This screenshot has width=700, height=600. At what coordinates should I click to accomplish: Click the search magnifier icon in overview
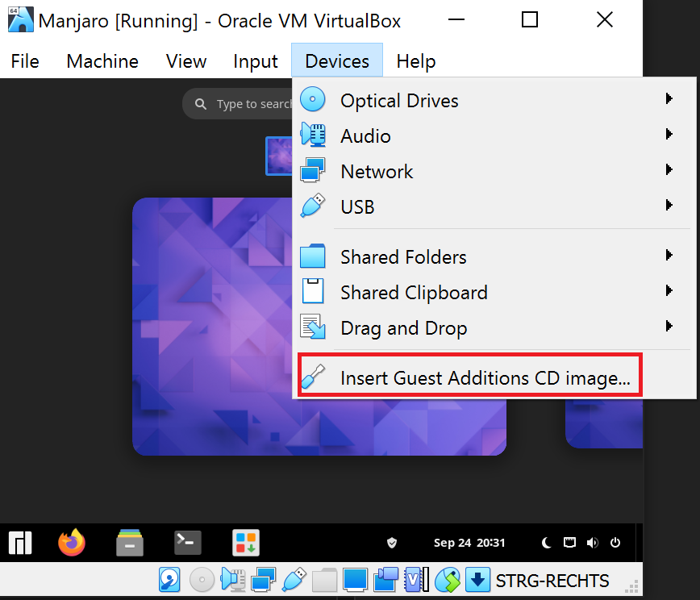click(x=201, y=104)
